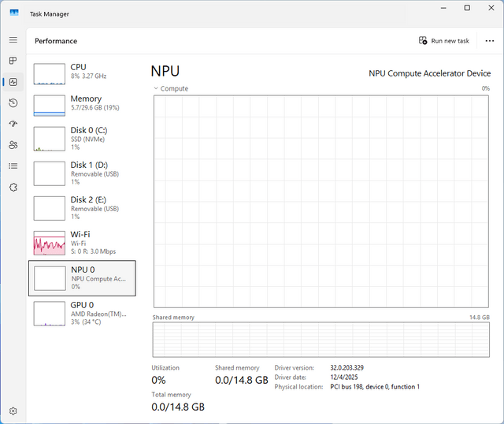Click the Shared memory usage graph

point(321,340)
